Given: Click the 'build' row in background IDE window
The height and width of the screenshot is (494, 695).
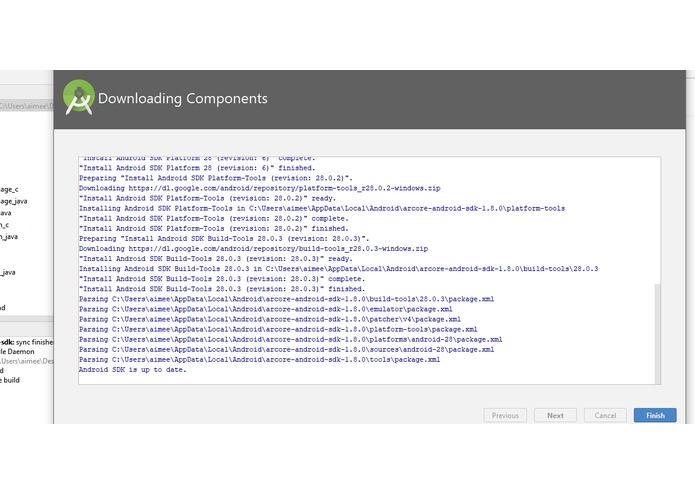Looking at the screenshot, I should pyautogui.click(x=12, y=380).
